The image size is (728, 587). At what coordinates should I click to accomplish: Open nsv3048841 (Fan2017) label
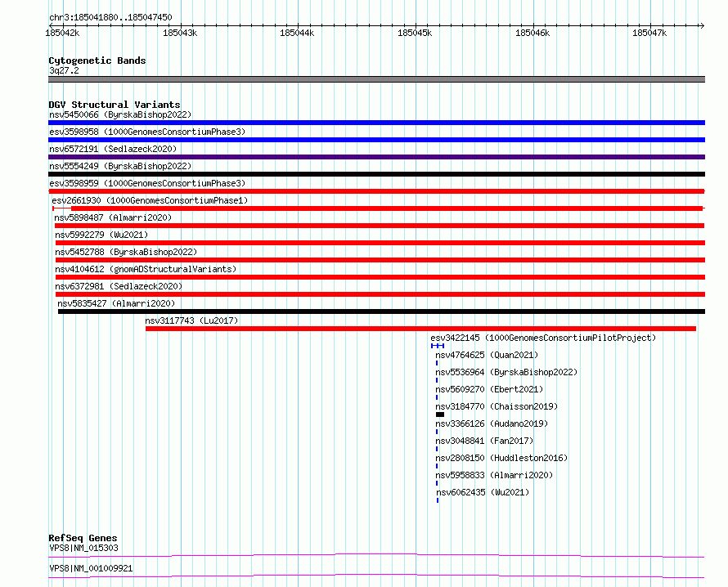click(x=484, y=441)
